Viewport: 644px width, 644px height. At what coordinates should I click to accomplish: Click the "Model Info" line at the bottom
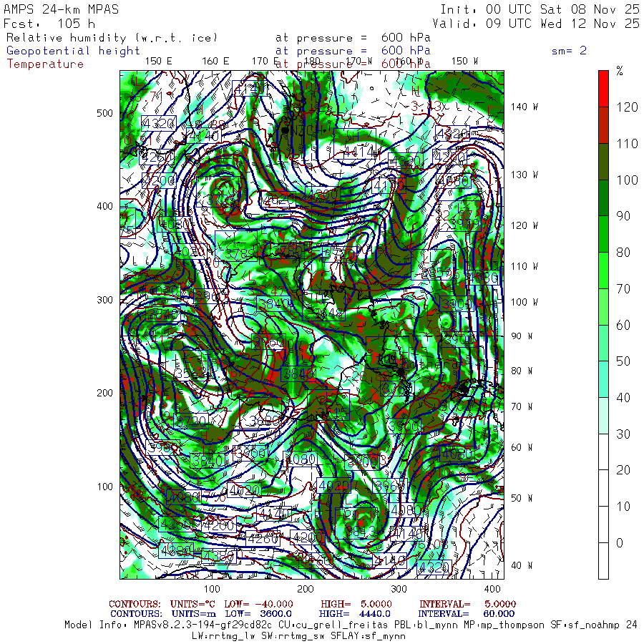pyautogui.click(x=351, y=625)
